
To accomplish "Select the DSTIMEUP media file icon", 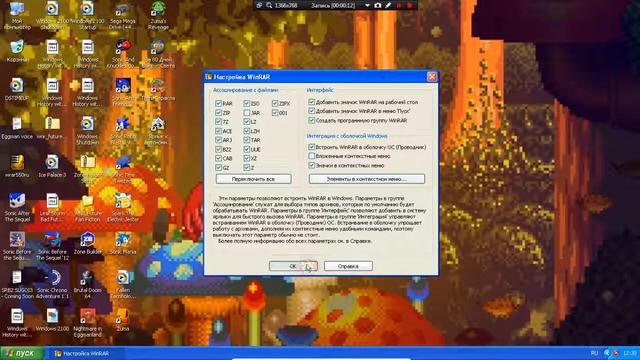I will click(17, 90).
